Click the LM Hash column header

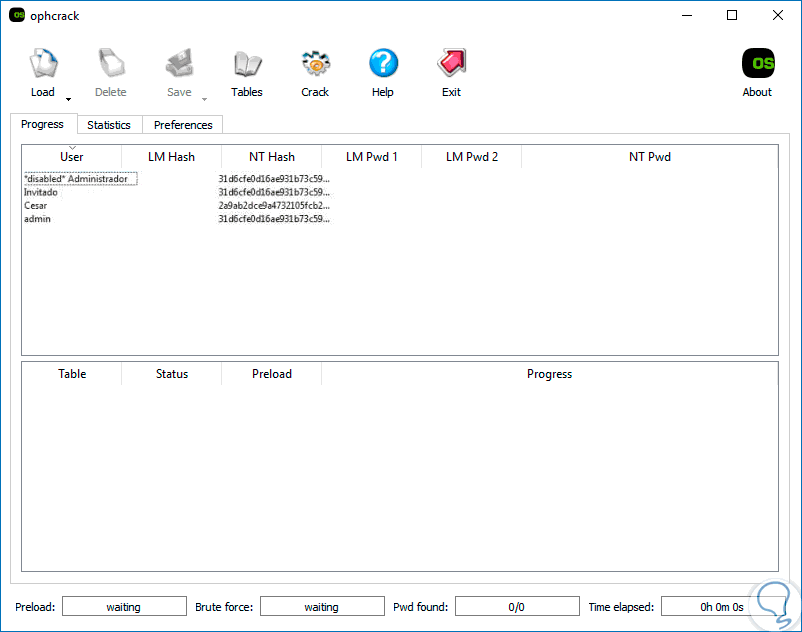(x=171, y=157)
